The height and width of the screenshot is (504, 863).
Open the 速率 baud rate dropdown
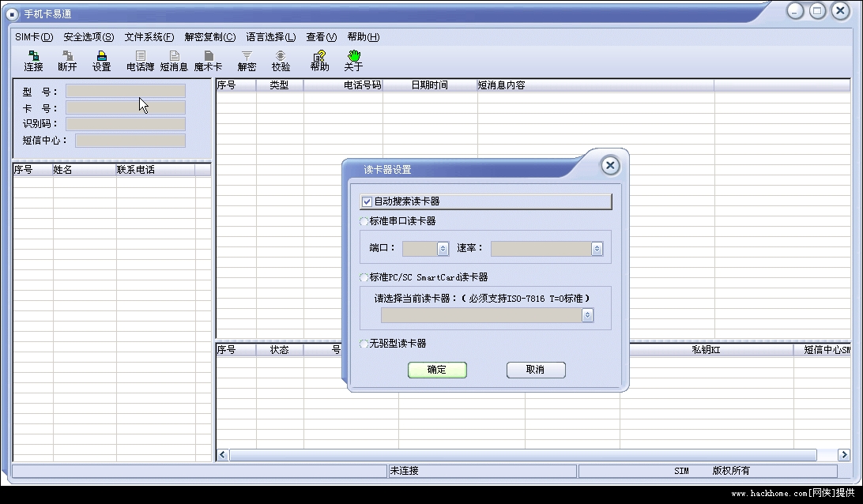pyautogui.click(x=597, y=249)
